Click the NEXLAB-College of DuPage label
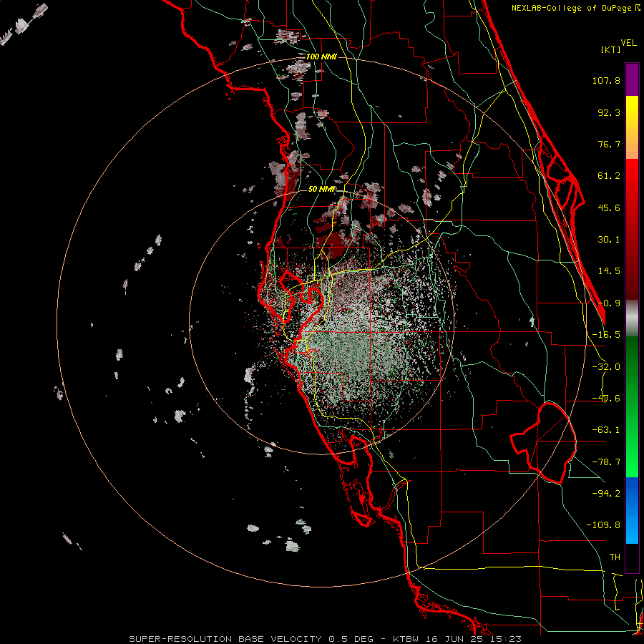The image size is (644, 644). [x=575, y=8]
